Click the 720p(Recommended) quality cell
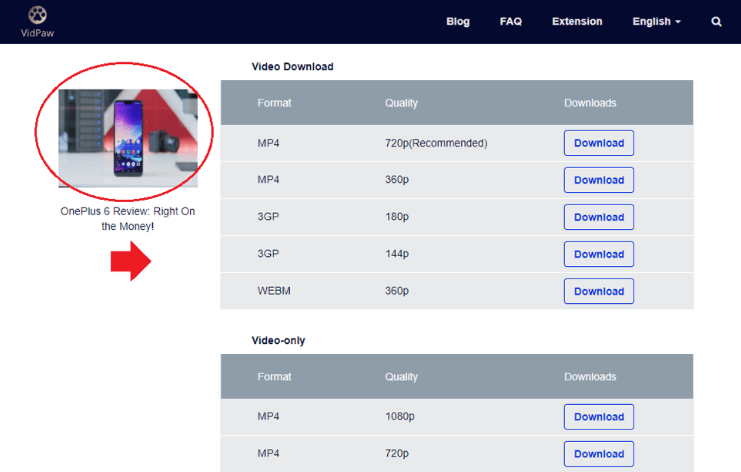741x472 pixels. point(436,143)
